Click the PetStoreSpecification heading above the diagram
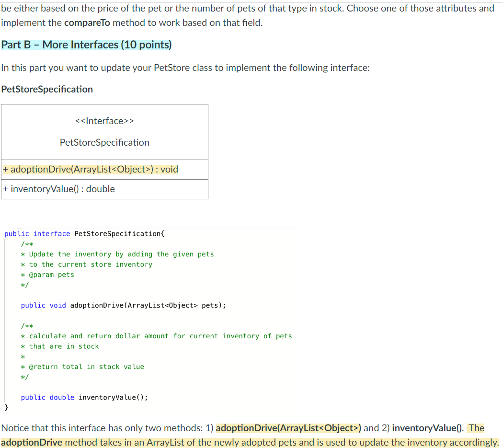 click(46, 89)
